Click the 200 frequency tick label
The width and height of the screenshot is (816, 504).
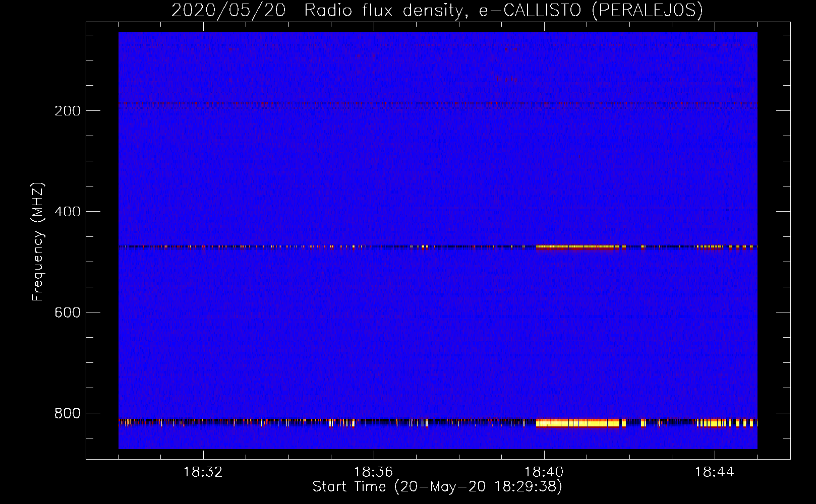tap(68, 111)
